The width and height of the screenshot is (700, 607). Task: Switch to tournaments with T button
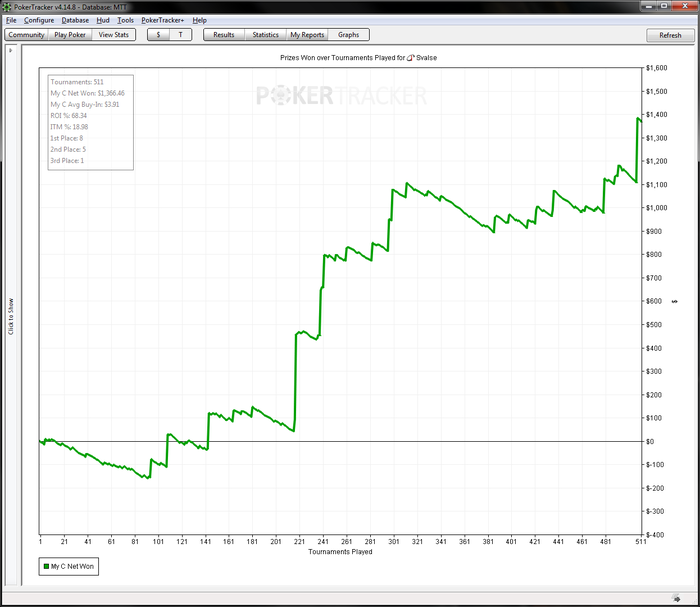(x=180, y=35)
